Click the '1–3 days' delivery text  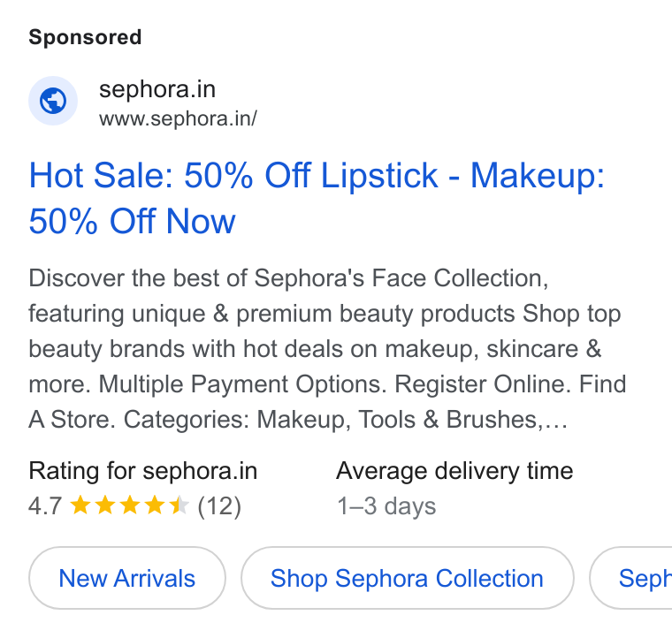[386, 506]
